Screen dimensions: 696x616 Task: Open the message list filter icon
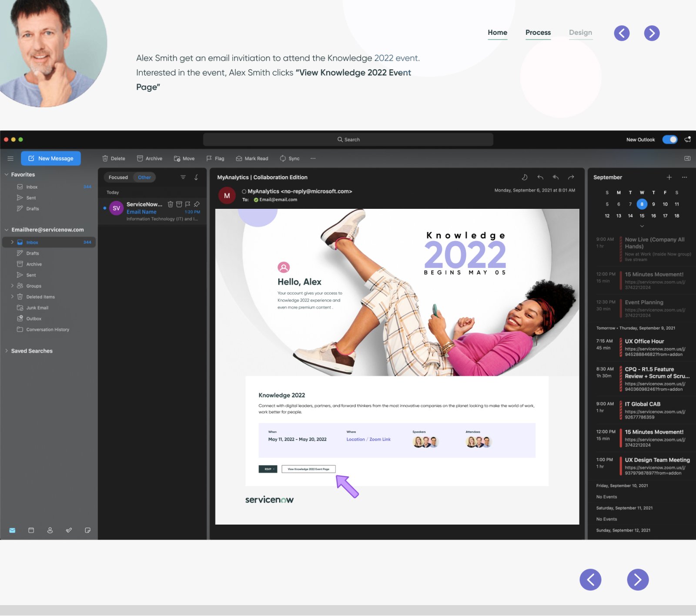(x=183, y=177)
